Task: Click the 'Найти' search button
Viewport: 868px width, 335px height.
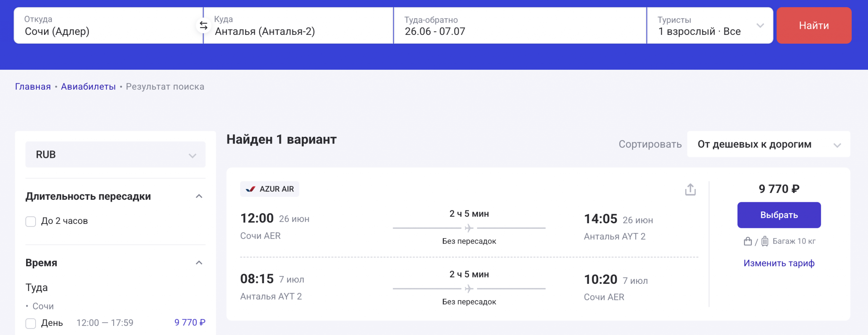Action: [x=814, y=25]
